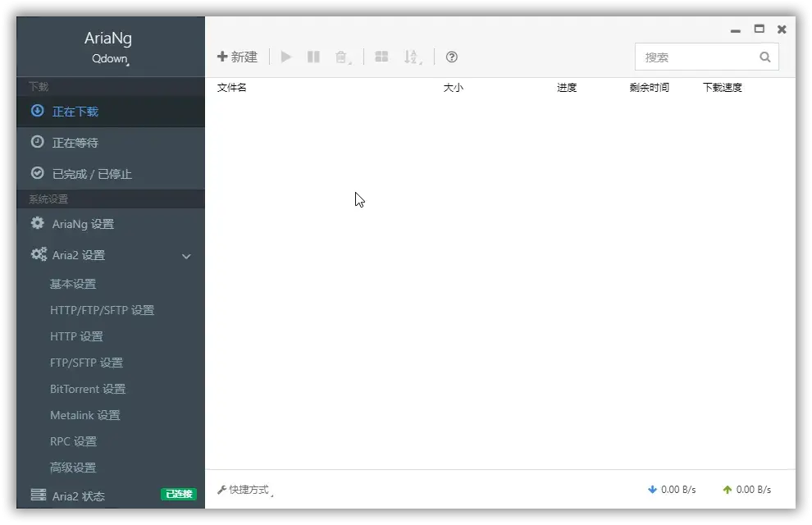Click the upload speed 0.00 B/s indicator

coord(746,489)
